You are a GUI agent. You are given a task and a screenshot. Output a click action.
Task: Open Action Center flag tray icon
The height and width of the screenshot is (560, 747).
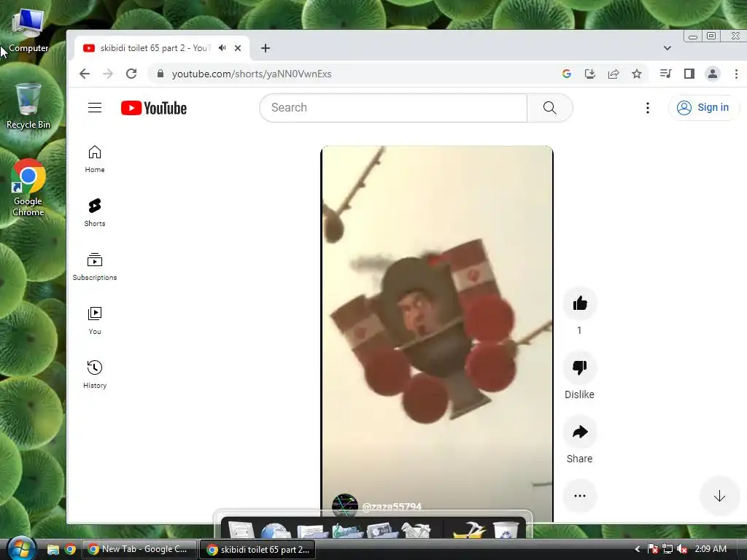[653, 550]
